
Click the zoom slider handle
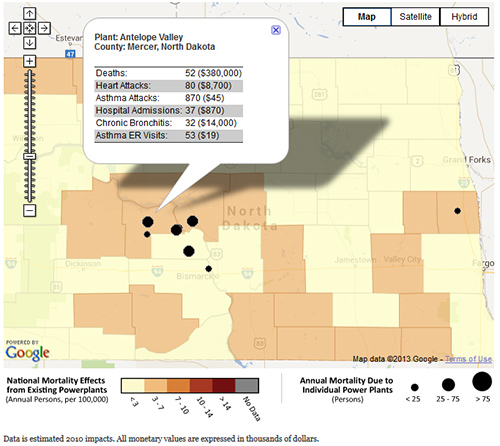point(30,156)
